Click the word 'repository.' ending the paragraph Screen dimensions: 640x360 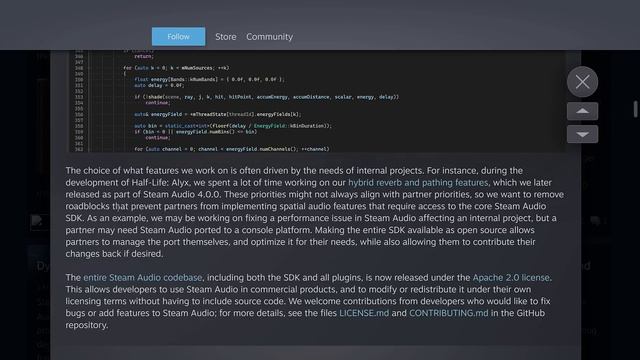[87, 325]
